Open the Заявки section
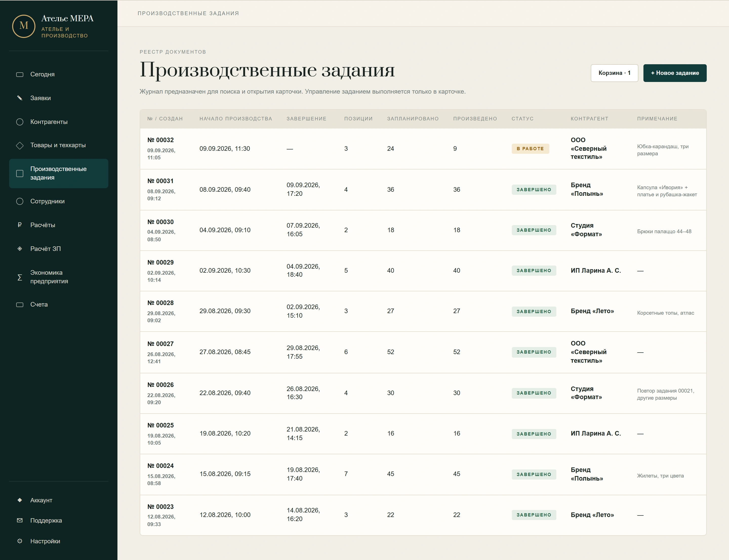 click(x=59, y=98)
